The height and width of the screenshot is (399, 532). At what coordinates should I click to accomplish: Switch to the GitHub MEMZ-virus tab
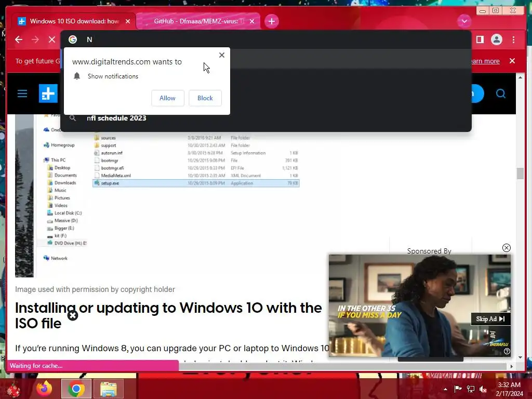198,21
